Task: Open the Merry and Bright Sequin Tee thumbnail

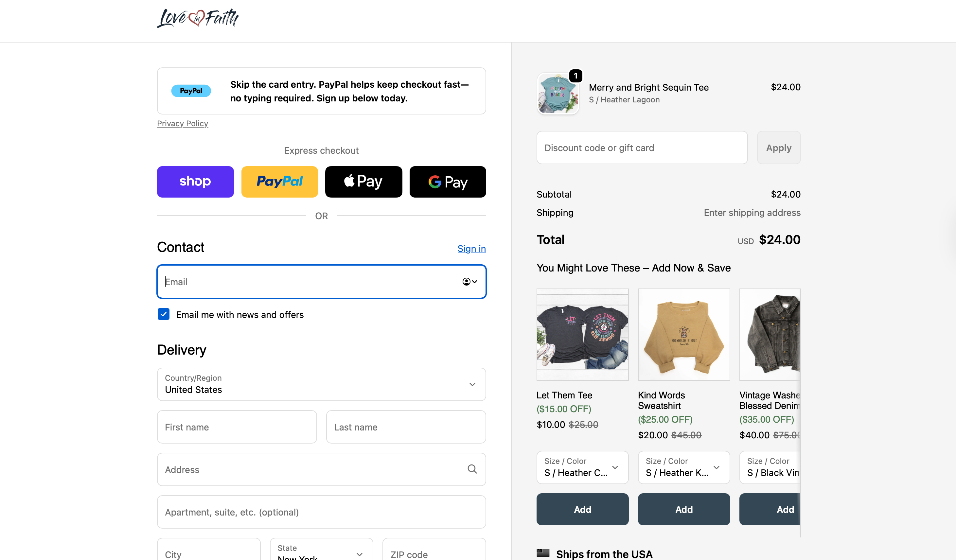Action: coord(557,94)
